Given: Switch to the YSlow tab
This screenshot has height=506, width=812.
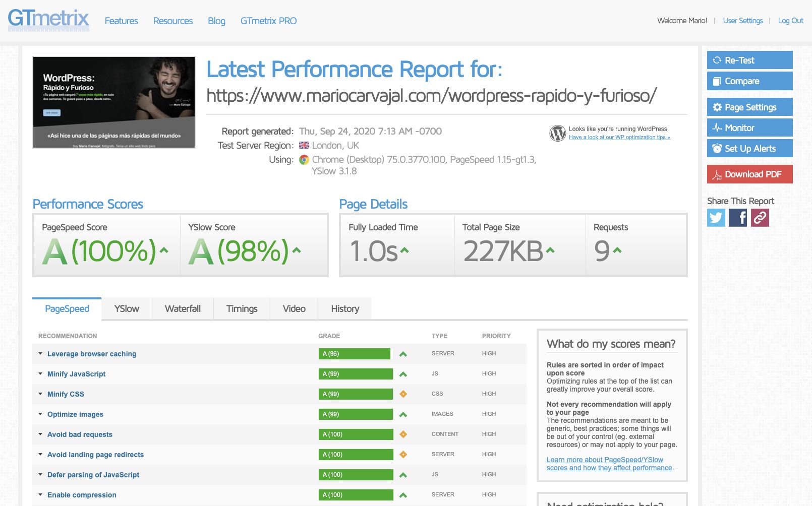Looking at the screenshot, I should tap(127, 309).
